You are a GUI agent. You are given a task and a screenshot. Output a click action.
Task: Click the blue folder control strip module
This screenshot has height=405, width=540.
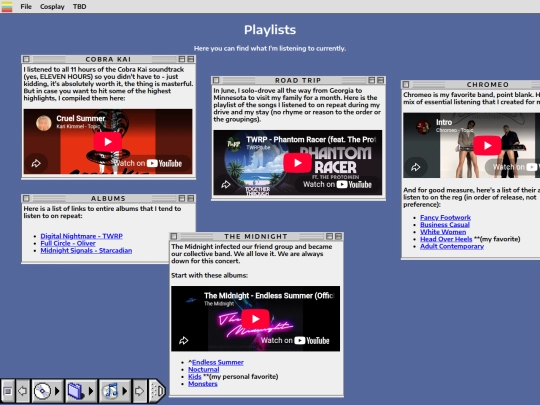pos(76,391)
